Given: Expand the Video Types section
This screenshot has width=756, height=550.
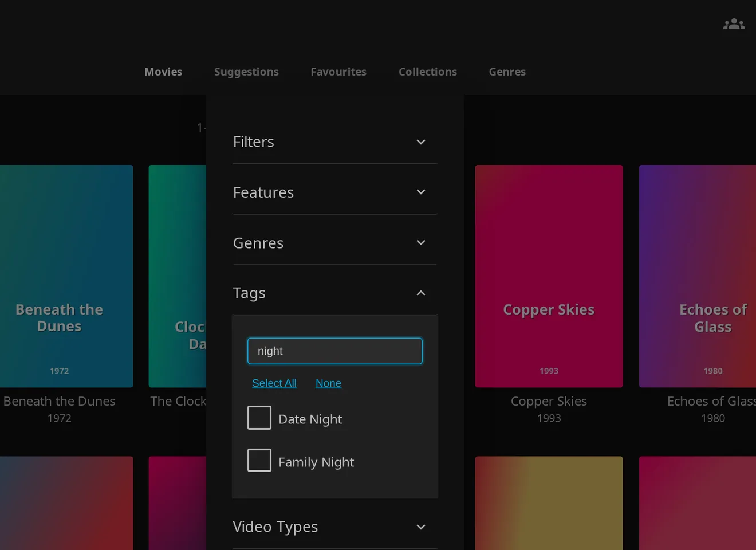Looking at the screenshot, I should click(335, 527).
